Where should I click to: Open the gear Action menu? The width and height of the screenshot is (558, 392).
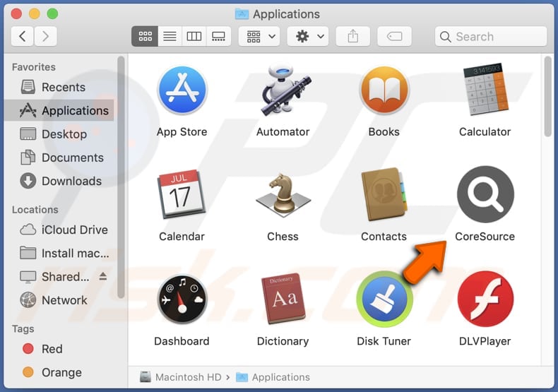click(308, 36)
